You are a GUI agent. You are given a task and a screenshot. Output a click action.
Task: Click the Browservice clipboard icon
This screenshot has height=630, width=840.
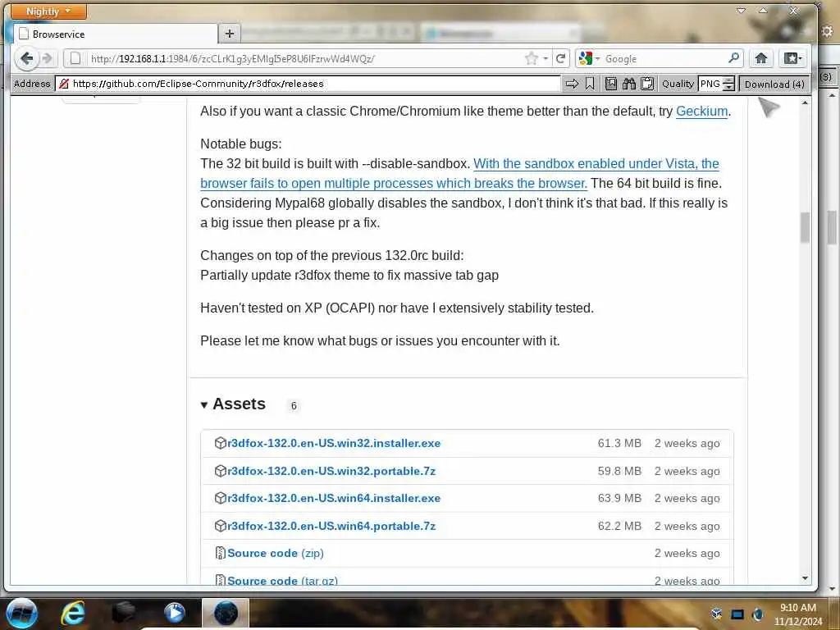pyautogui.click(x=647, y=84)
